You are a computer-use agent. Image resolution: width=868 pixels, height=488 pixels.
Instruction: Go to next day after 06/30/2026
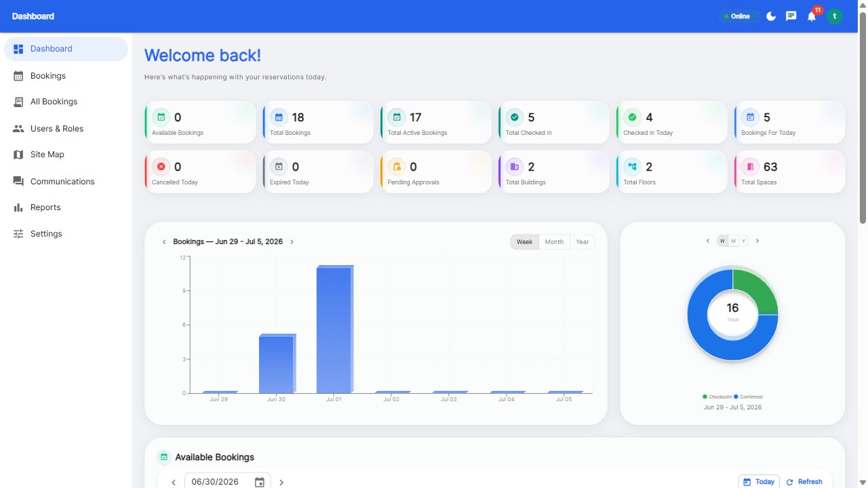[x=281, y=483]
